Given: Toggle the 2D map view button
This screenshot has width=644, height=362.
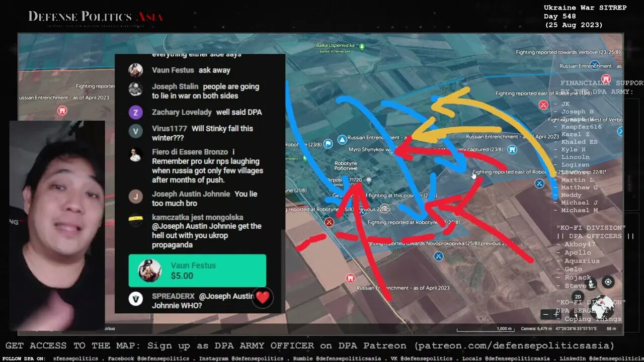Looking at the screenshot, I should point(578,297).
